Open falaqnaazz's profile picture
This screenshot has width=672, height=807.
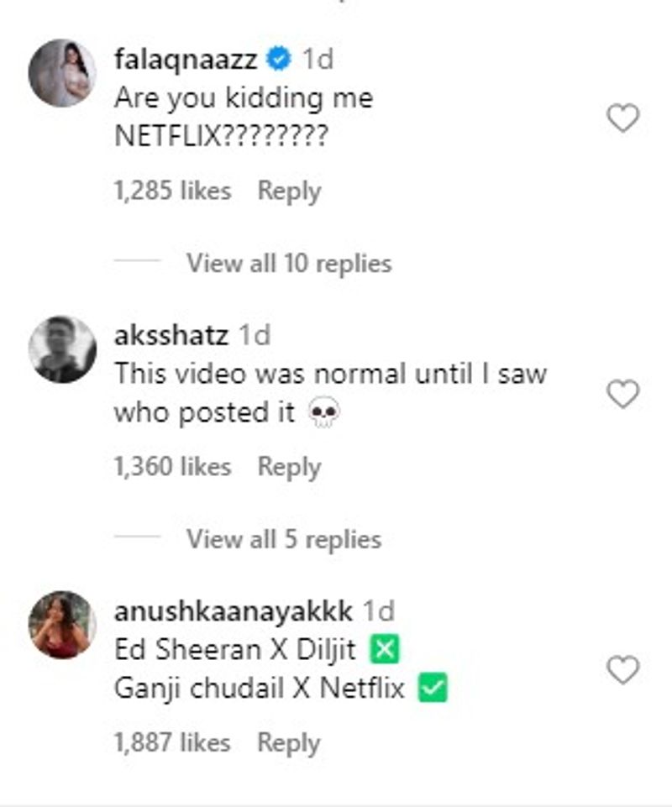[62, 73]
